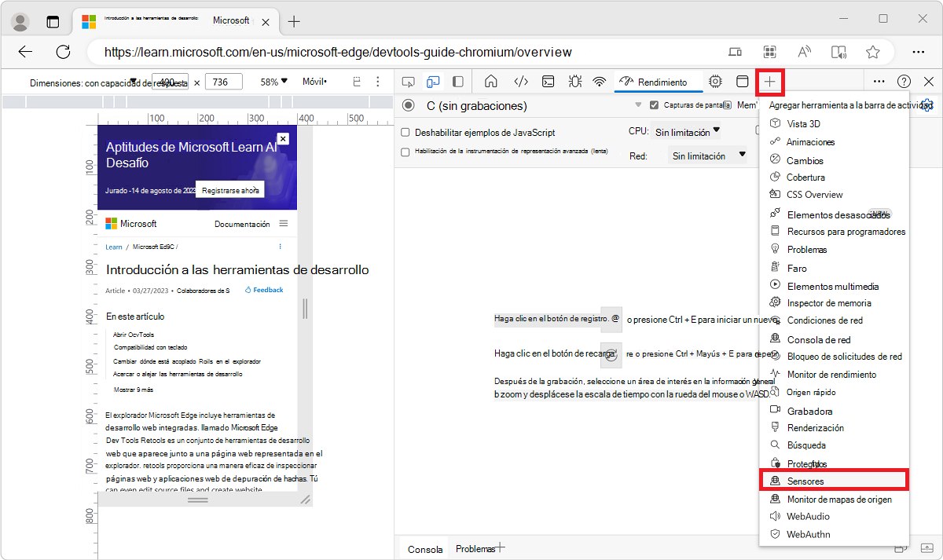Open the Memory chip icon tool
Viewport: 943px width, 560px height.
click(x=715, y=81)
